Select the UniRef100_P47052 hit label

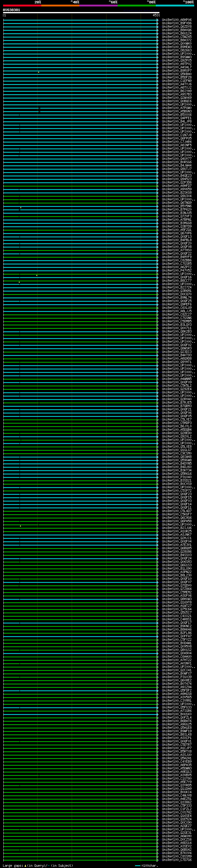point(176,271)
